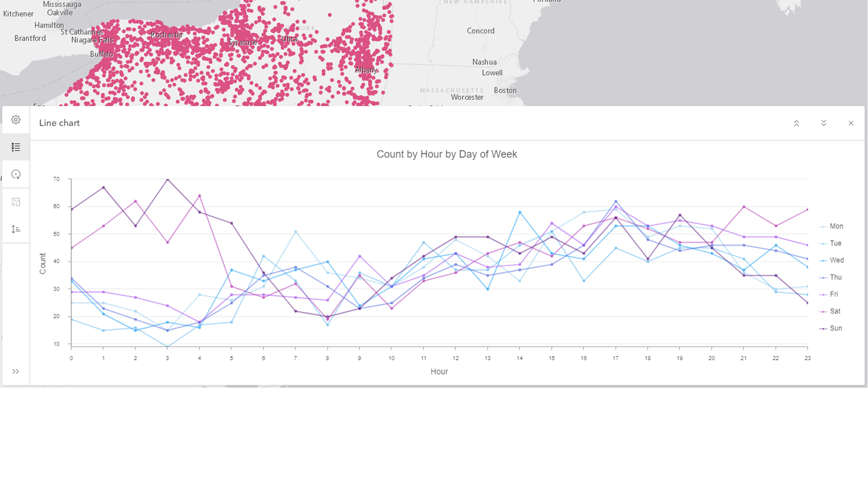The width and height of the screenshot is (868, 488).
Task: Hide the Thu series from the chart
Action: click(834, 277)
